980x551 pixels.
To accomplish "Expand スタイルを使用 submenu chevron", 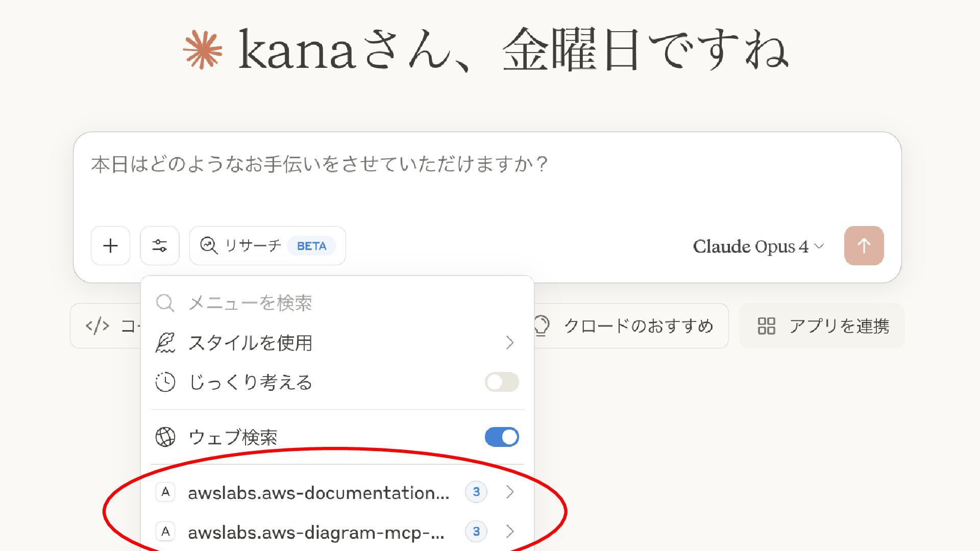I will coord(509,343).
